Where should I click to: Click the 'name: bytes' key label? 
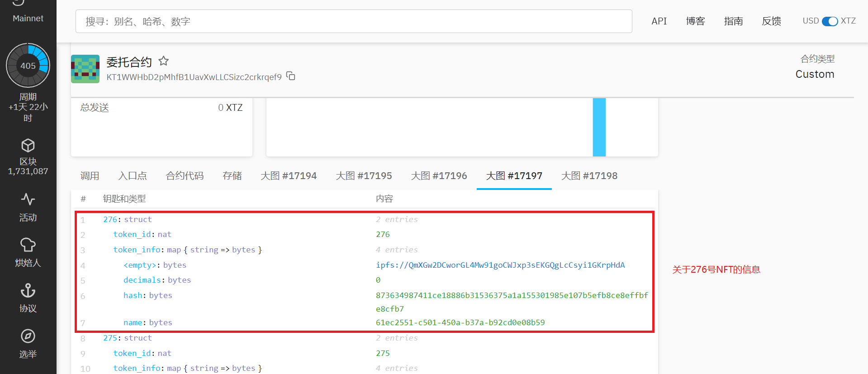(148, 322)
